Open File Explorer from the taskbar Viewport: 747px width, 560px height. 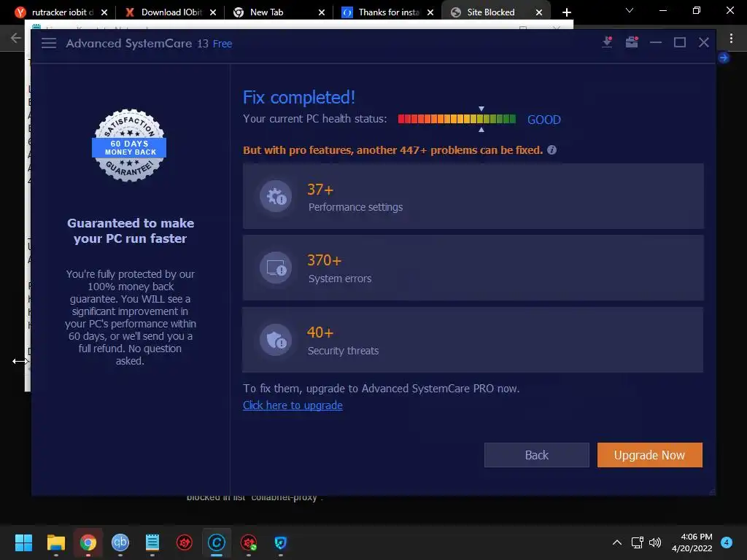(x=55, y=542)
